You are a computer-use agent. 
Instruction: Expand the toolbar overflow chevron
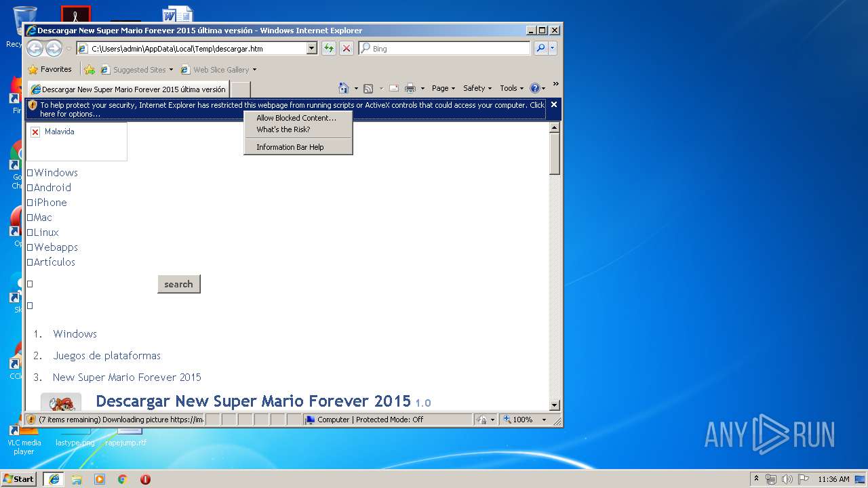(555, 85)
